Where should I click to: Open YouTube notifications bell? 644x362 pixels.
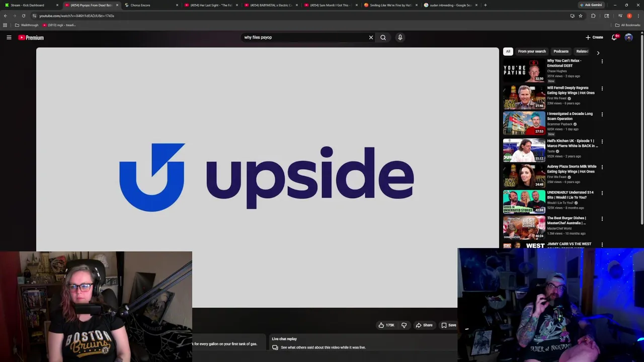click(x=614, y=37)
